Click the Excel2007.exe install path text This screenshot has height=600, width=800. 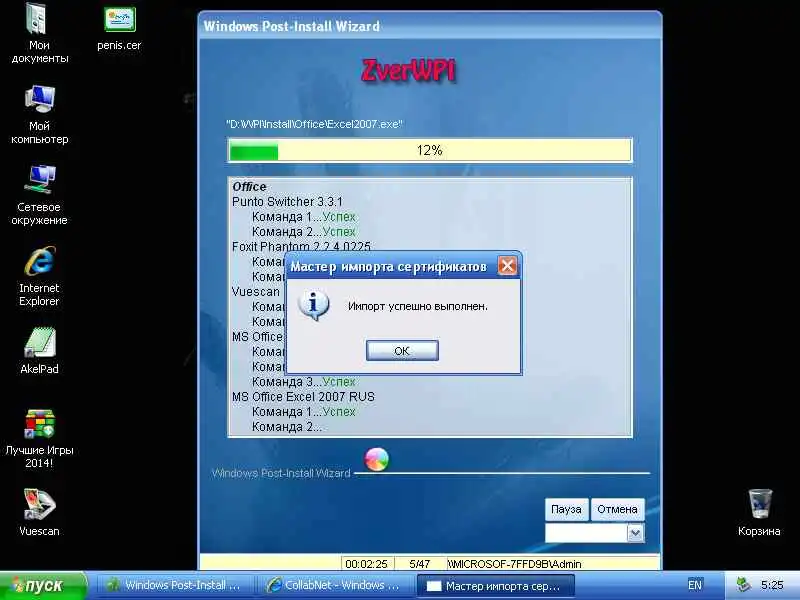(314, 124)
